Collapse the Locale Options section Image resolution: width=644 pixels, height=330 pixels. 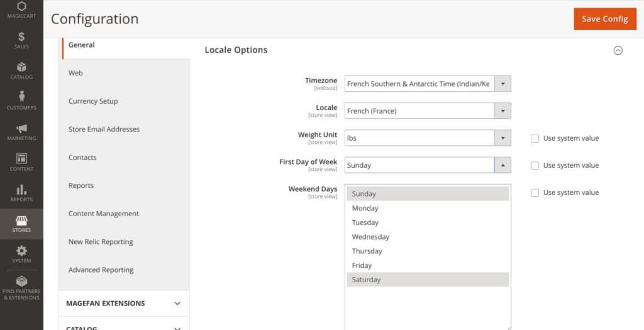tap(618, 50)
